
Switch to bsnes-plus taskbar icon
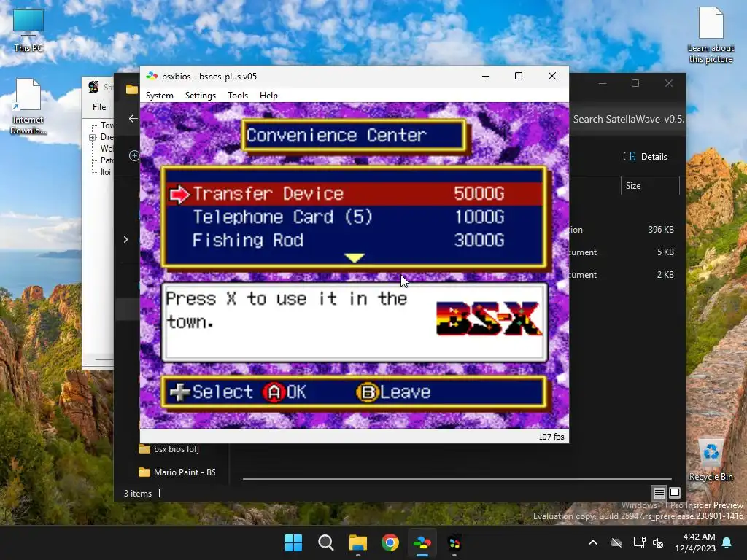coord(422,542)
